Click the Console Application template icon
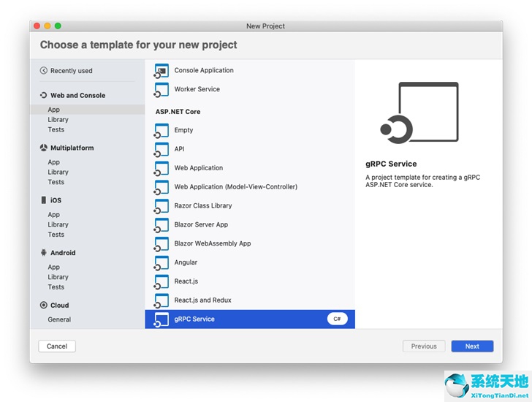Viewport: 532px width, 402px height. (161, 71)
